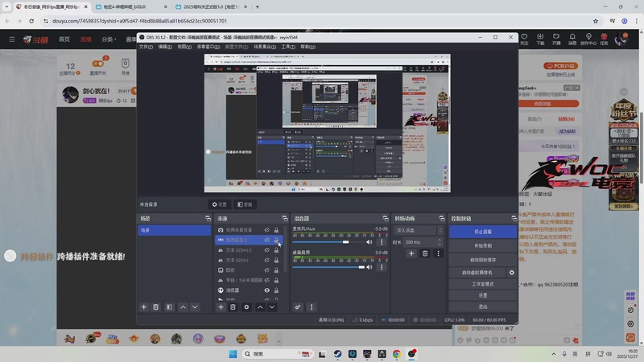Open source properties gear in 来源 panel

246,307
